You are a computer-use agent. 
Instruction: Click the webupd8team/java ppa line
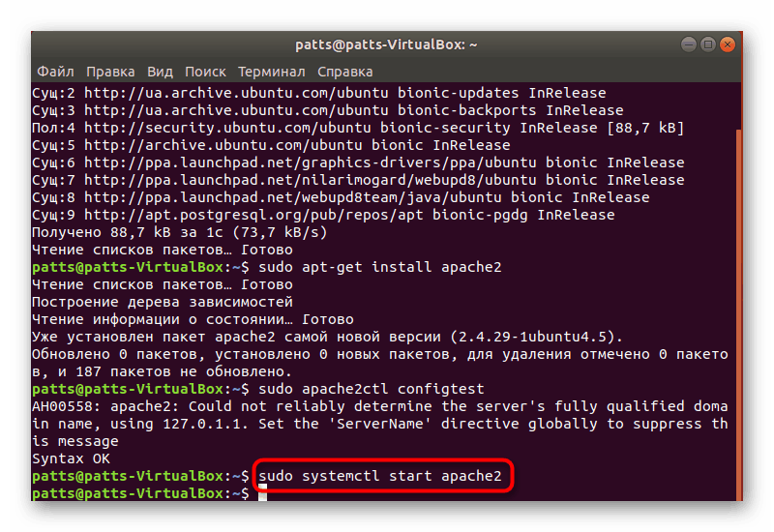coord(341,197)
